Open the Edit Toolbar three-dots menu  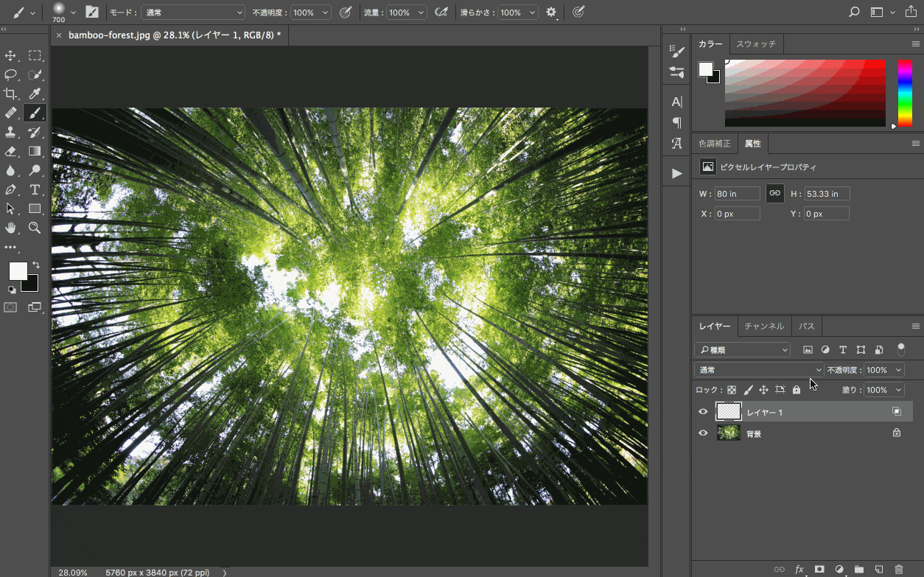10,248
